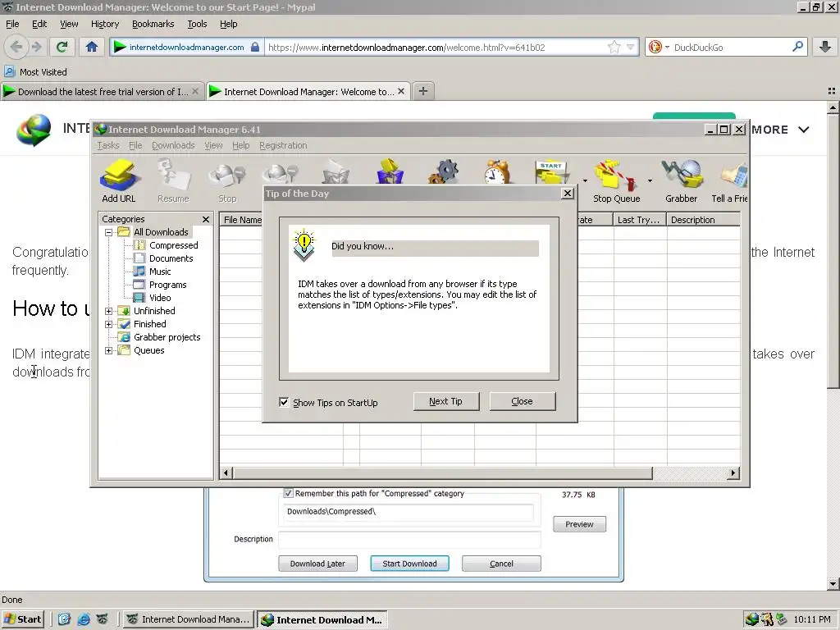
Task: Open the Stop Queue dropdown arrow
Action: point(650,181)
